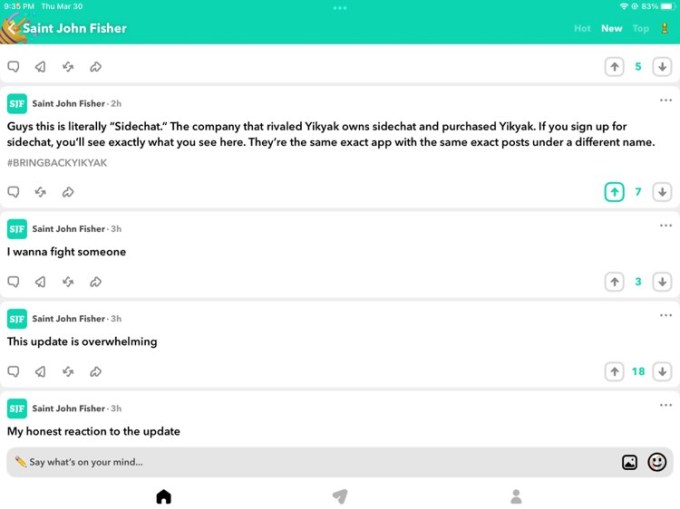
Task: Share the Sidechat post
Action: [x=68, y=192]
